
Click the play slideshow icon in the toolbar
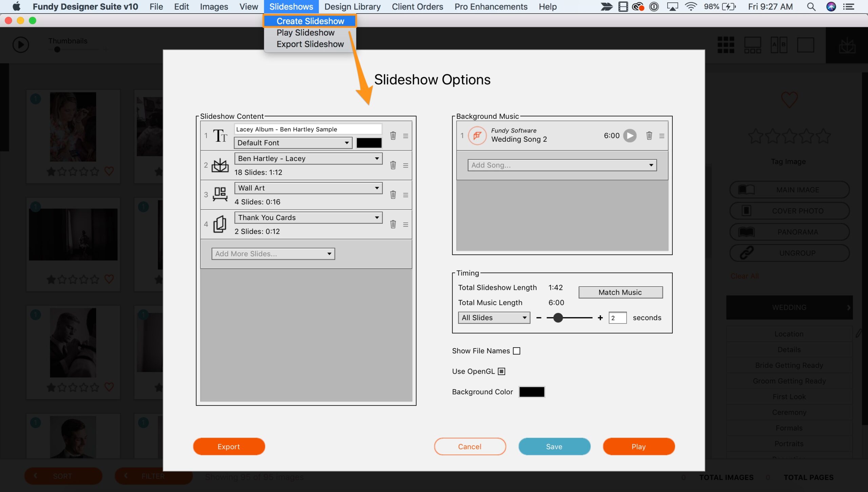click(x=21, y=45)
